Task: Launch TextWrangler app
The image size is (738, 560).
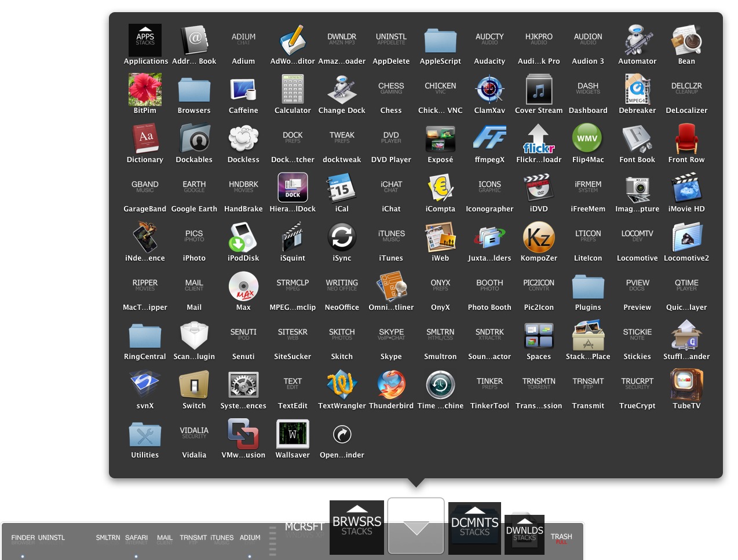Action: 342,385
